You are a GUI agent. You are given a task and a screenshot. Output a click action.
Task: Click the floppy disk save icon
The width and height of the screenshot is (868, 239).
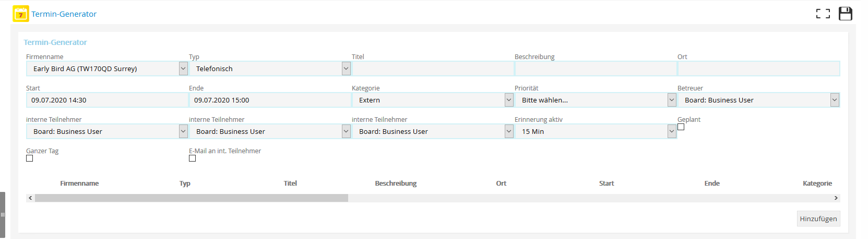click(x=845, y=14)
